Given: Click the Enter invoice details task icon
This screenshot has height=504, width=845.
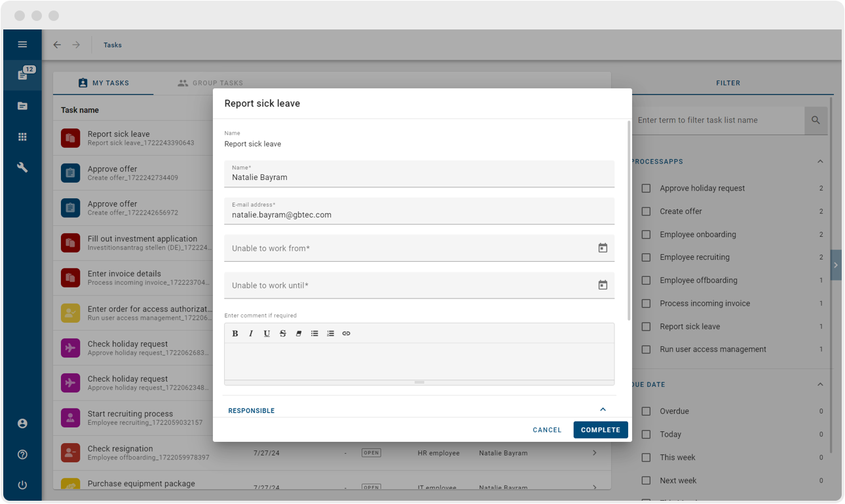Looking at the screenshot, I should point(70,278).
